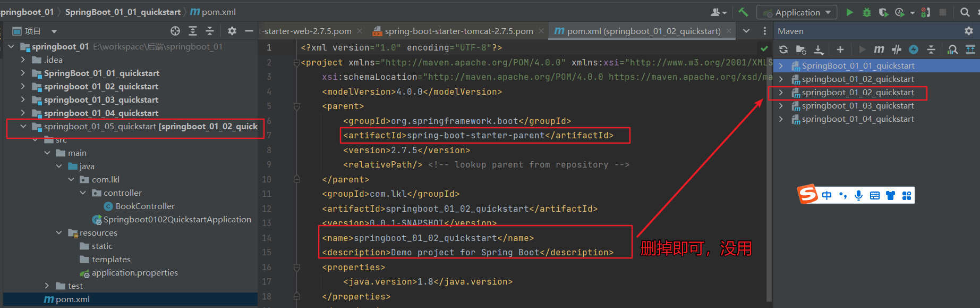Open Maven panel settings gear
The image size is (980, 308).
point(969,31)
